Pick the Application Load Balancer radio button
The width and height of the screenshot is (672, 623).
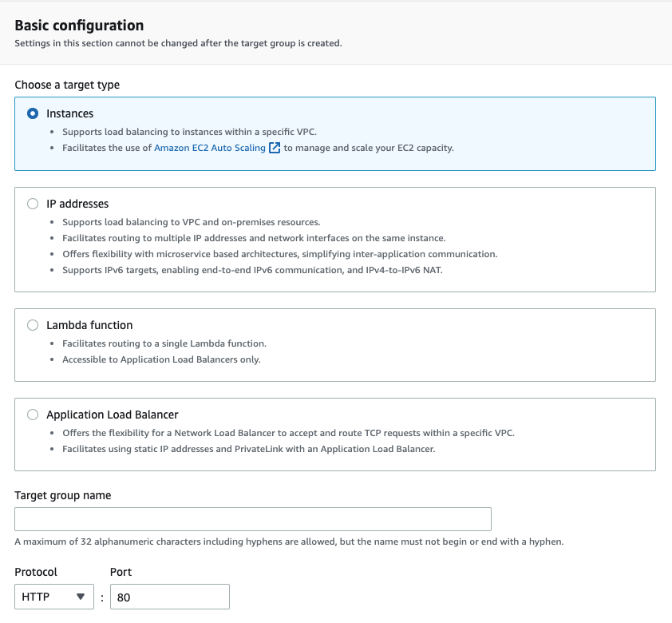33,415
